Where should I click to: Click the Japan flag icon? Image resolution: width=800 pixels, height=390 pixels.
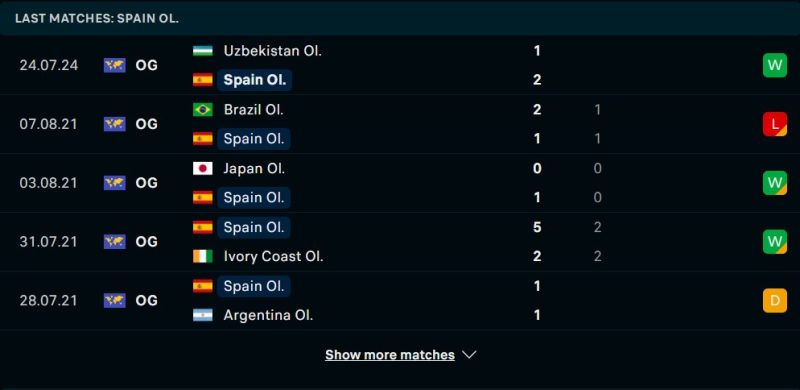point(203,168)
